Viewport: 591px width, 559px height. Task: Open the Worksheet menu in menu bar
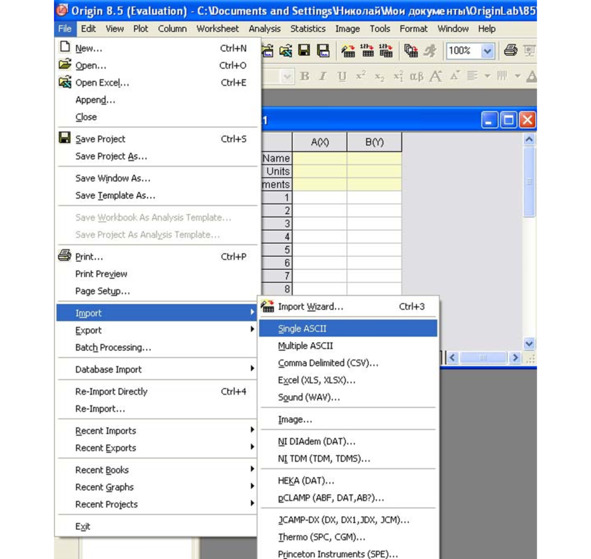click(x=217, y=29)
